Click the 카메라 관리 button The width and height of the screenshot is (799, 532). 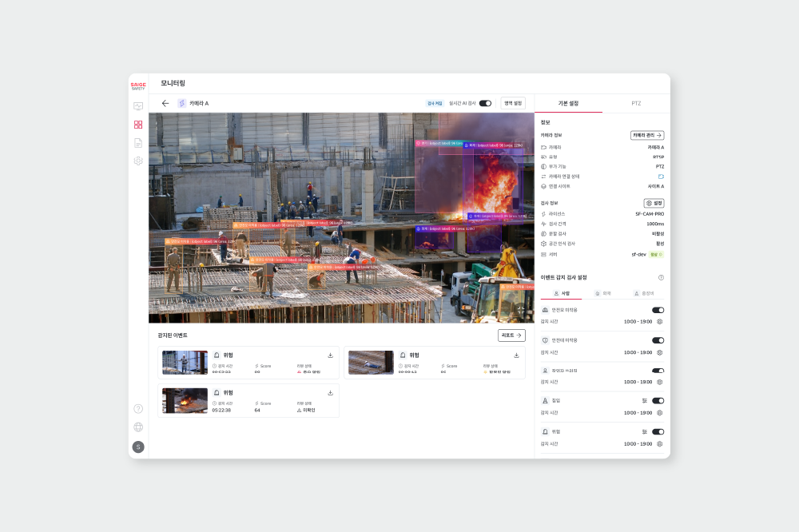647,136
